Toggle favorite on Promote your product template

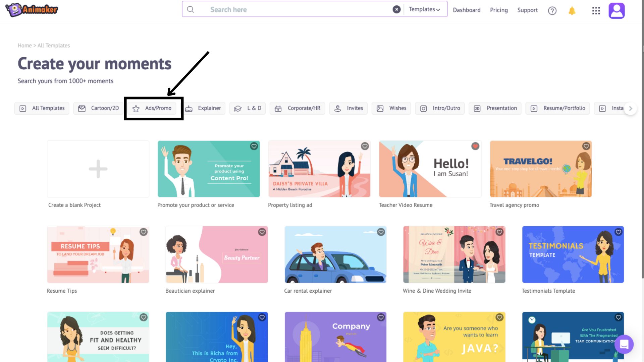click(x=254, y=146)
